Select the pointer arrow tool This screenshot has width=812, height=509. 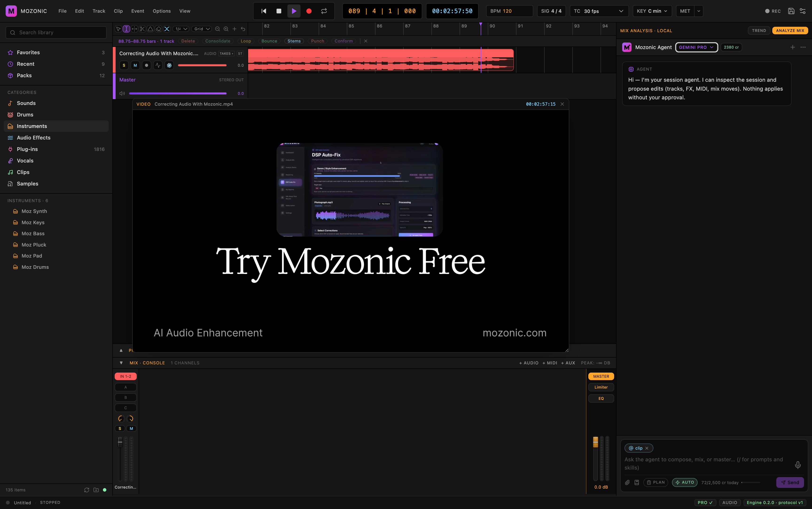[x=118, y=29]
